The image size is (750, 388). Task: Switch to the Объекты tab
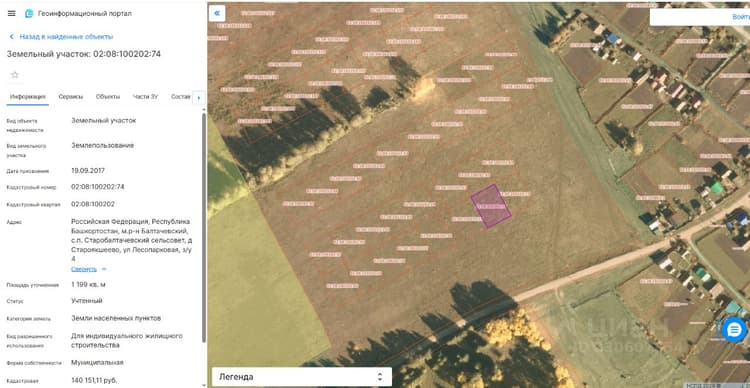[x=108, y=97]
